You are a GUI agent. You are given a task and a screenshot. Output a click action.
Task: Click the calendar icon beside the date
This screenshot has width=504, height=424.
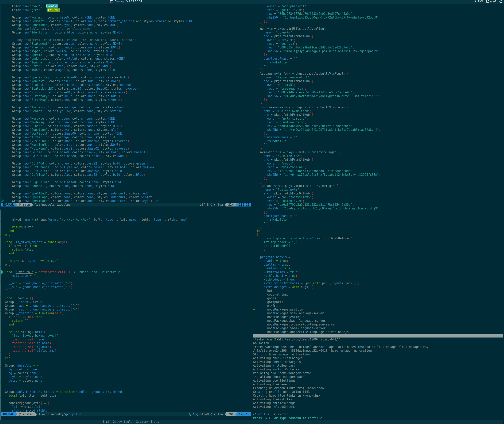112,1
